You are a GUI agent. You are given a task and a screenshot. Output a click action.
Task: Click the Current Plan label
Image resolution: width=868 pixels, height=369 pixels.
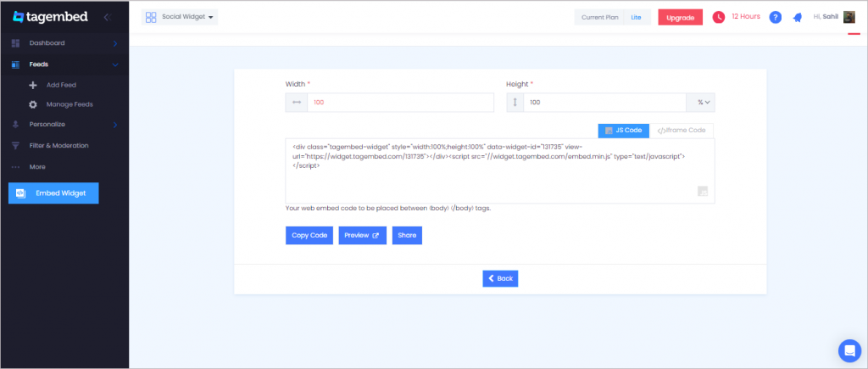pyautogui.click(x=599, y=18)
